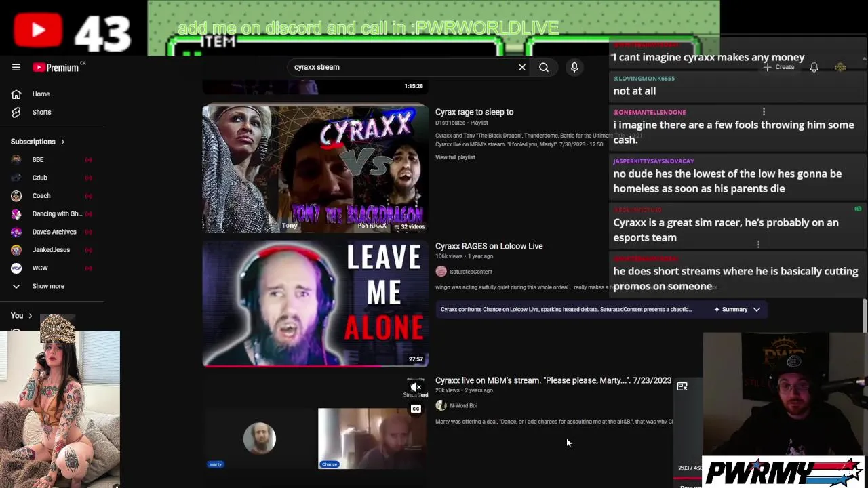Click the 32 videos playlist badge
This screenshot has width=868, height=488.
point(408,226)
